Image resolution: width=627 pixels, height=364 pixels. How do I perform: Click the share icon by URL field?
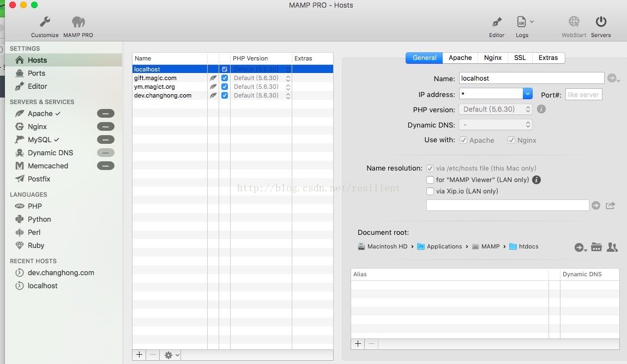(x=610, y=205)
